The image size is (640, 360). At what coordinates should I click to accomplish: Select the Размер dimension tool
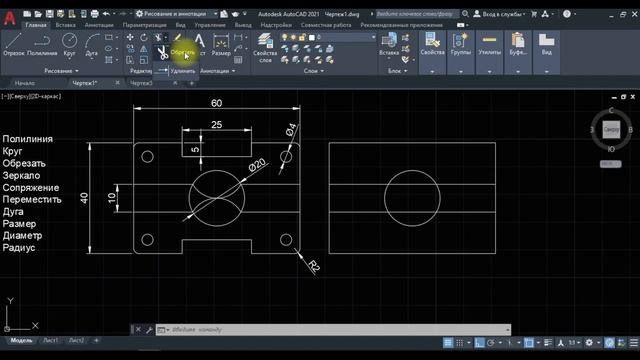coord(221,45)
